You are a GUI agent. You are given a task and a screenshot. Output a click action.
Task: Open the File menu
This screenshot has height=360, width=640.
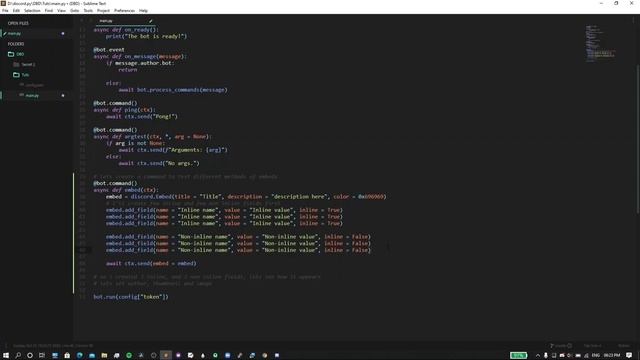[5, 11]
